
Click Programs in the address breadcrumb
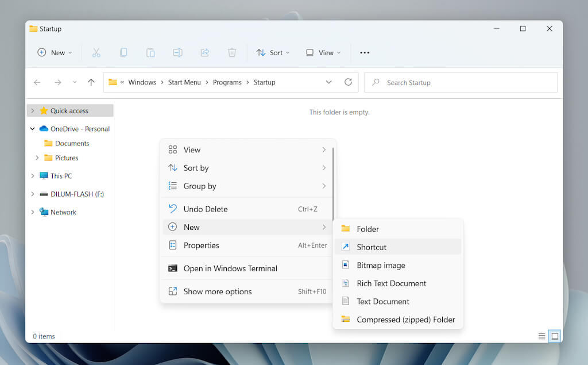(x=227, y=82)
